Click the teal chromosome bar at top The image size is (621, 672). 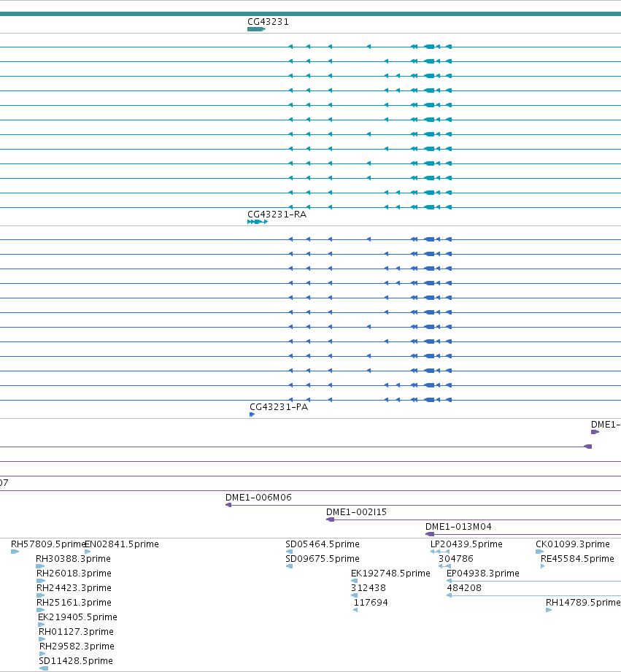(310, 14)
